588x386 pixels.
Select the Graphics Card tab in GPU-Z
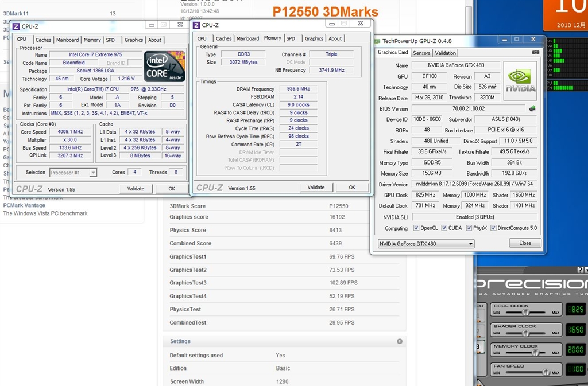pos(393,52)
